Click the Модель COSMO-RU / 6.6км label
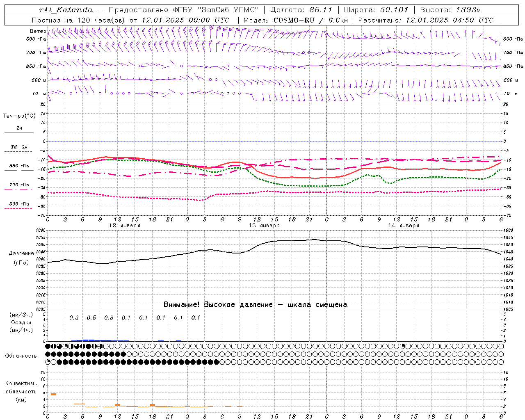The width and height of the screenshot is (525, 420). pos(295,20)
